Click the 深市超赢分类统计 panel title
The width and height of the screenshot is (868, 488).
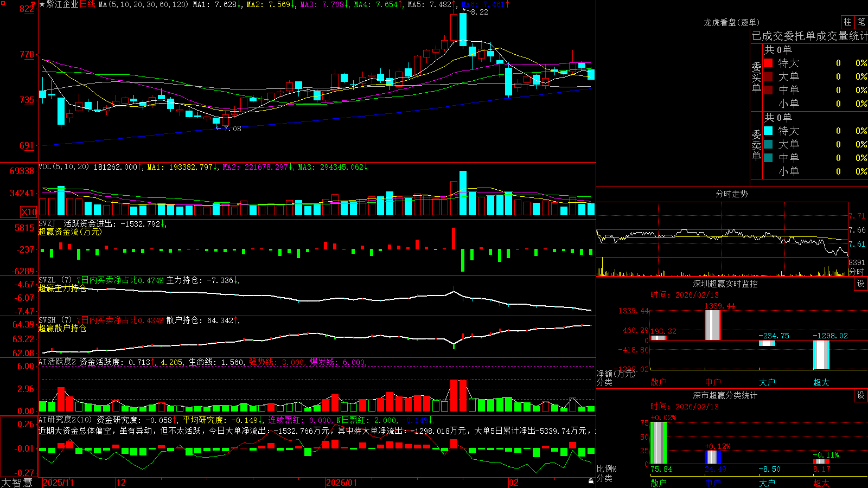pos(725,395)
